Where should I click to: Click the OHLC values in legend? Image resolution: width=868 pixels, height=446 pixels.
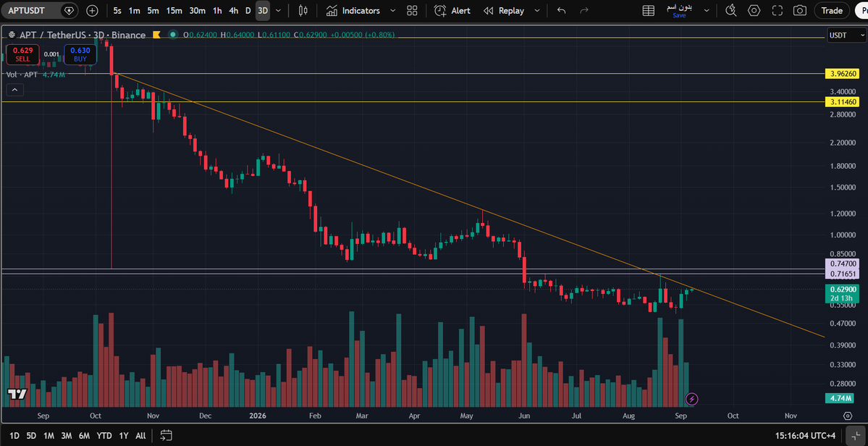pos(288,35)
